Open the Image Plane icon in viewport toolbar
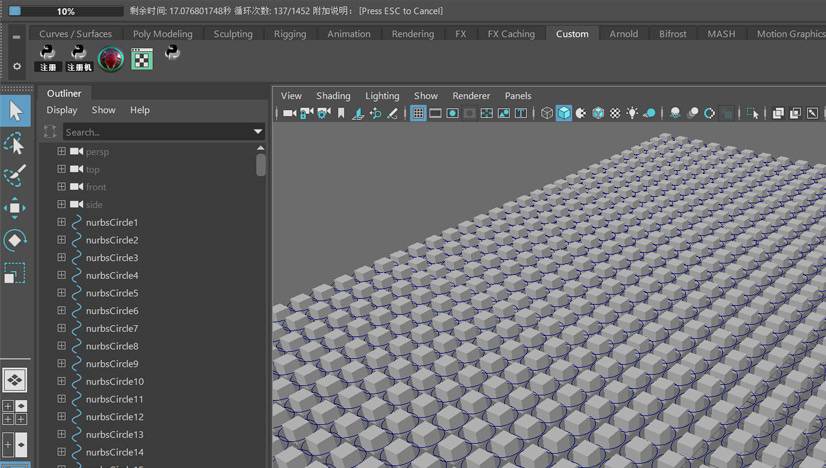This screenshot has width=826, height=468. pyautogui.click(x=358, y=113)
